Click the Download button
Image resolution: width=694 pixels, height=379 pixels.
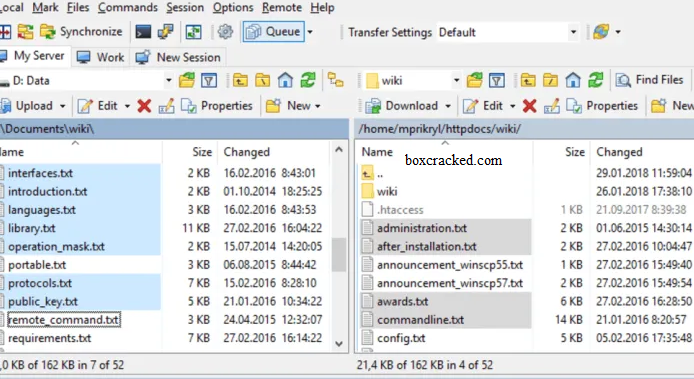pos(402,106)
